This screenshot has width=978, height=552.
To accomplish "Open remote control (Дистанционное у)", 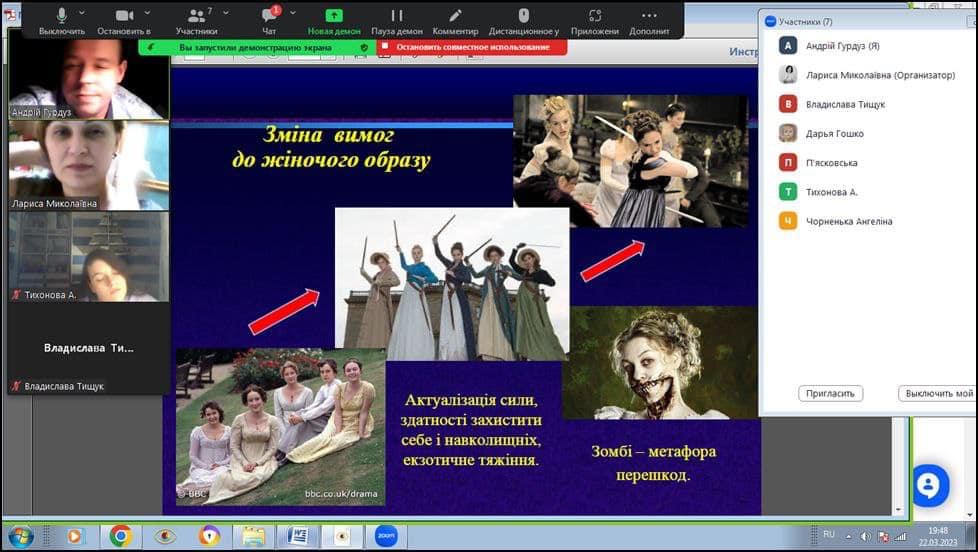I will 524,21.
